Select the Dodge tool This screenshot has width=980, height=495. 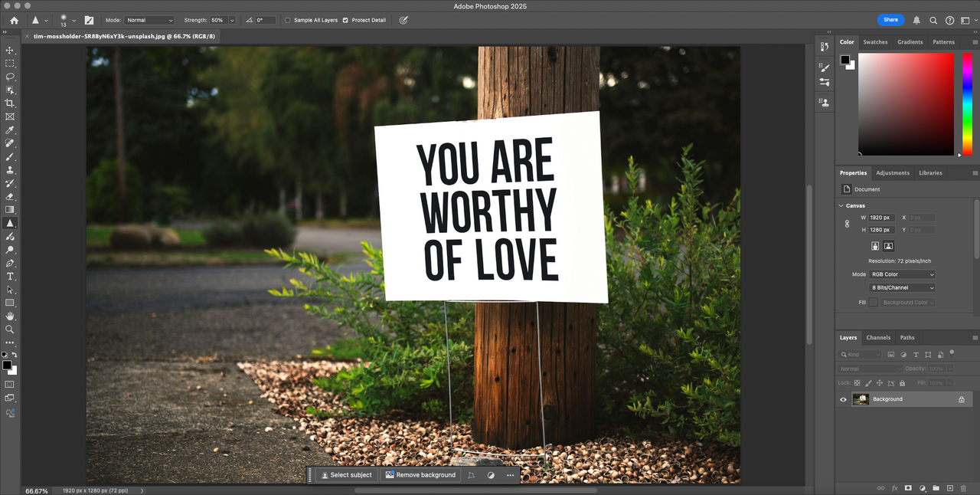[10, 250]
